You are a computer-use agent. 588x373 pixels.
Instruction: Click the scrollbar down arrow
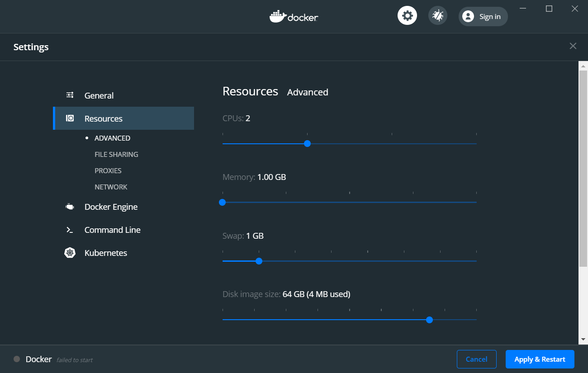point(583,339)
